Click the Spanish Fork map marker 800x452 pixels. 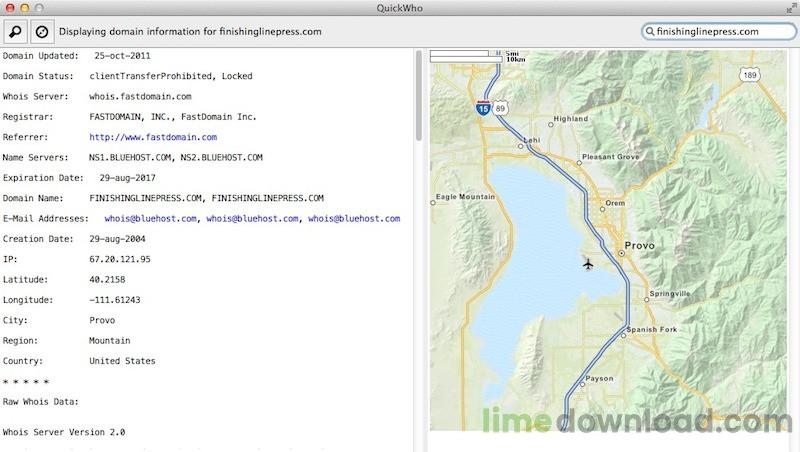(623, 337)
